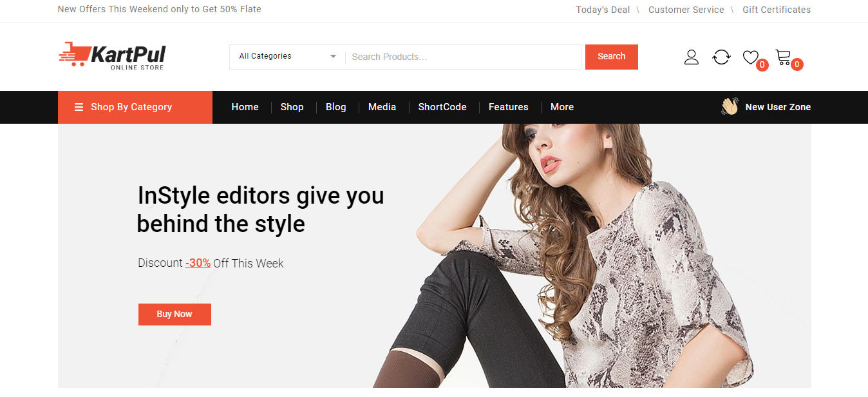Click the KartPul store logo

112,56
